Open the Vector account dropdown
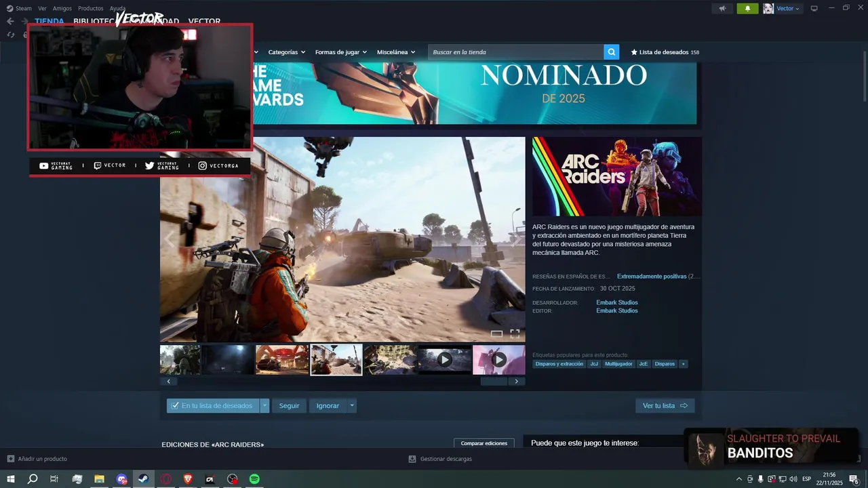The width and height of the screenshot is (868, 488). (788, 8)
